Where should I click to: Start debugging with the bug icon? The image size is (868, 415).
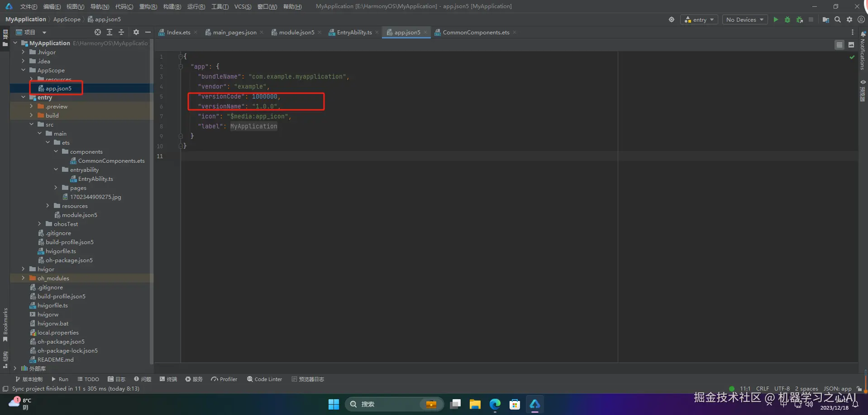point(787,19)
